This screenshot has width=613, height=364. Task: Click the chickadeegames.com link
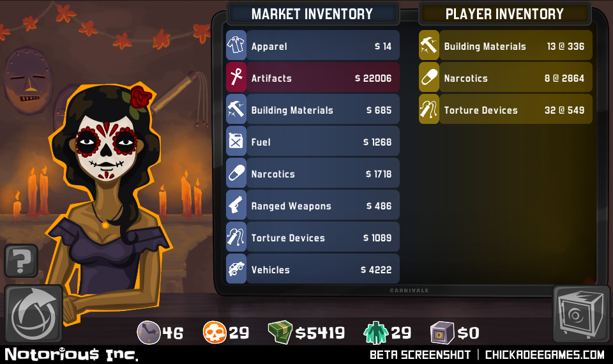click(545, 354)
